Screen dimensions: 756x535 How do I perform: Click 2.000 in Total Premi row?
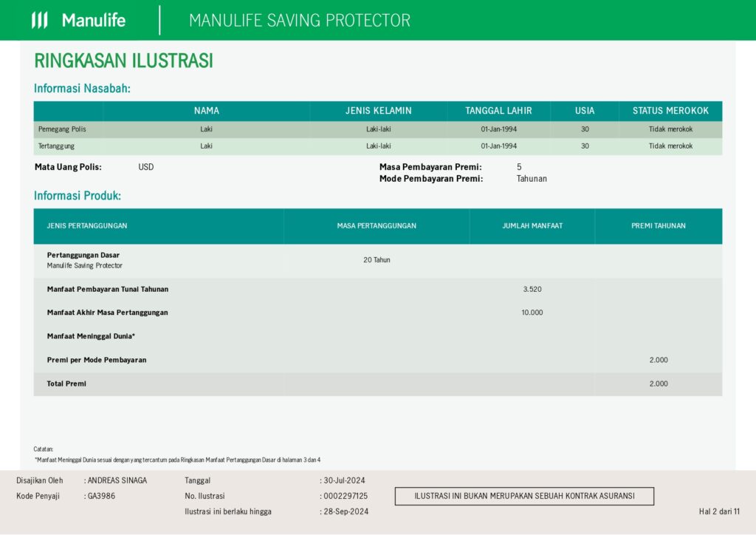tap(659, 384)
